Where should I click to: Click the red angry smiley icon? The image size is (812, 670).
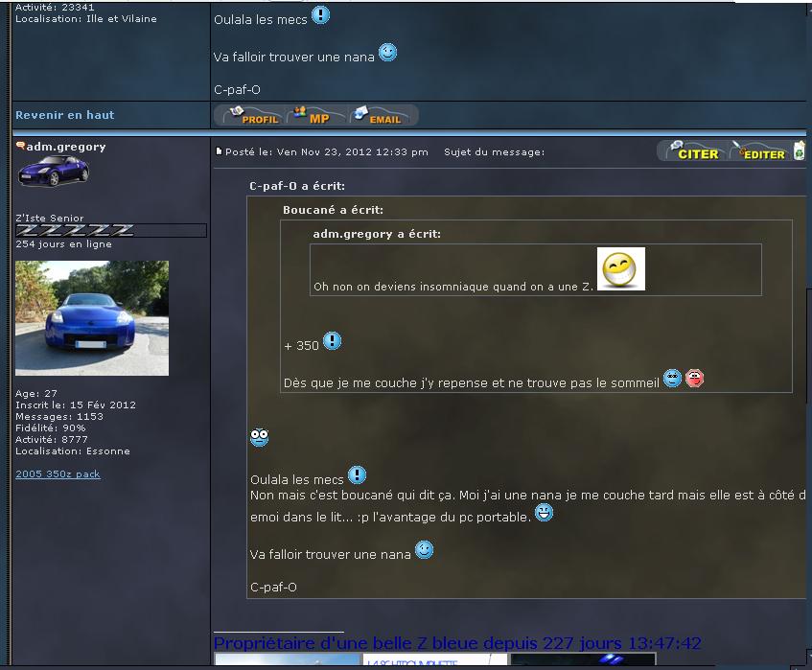click(x=695, y=379)
